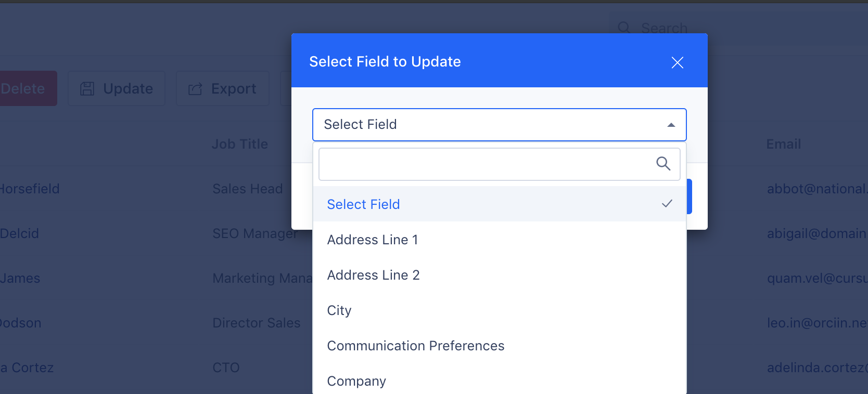Close the Select Field to Update dialog
The height and width of the screenshot is (394, 868).
677,62
